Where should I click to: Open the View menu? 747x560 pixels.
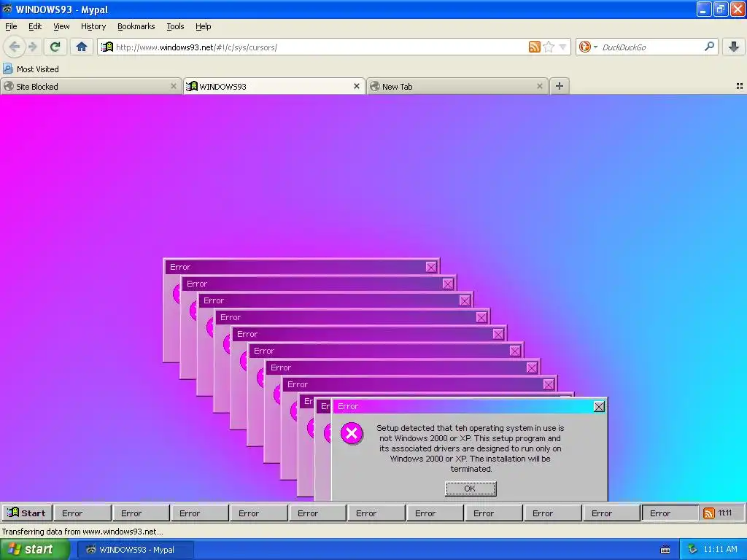click(x=61, y=27)
